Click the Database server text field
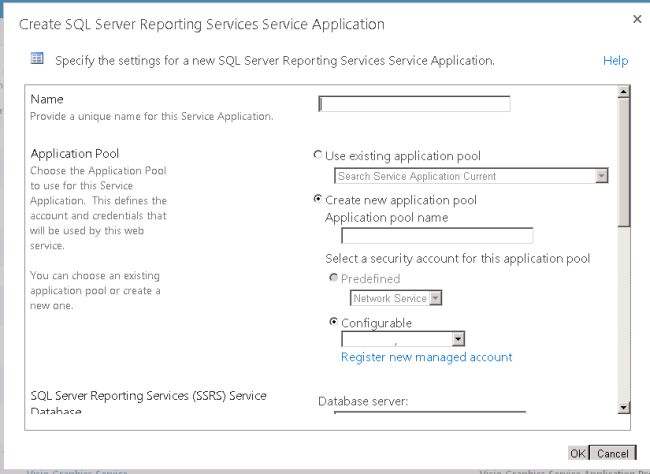This screenshot has width=650, height=474. tap(429, 412)
